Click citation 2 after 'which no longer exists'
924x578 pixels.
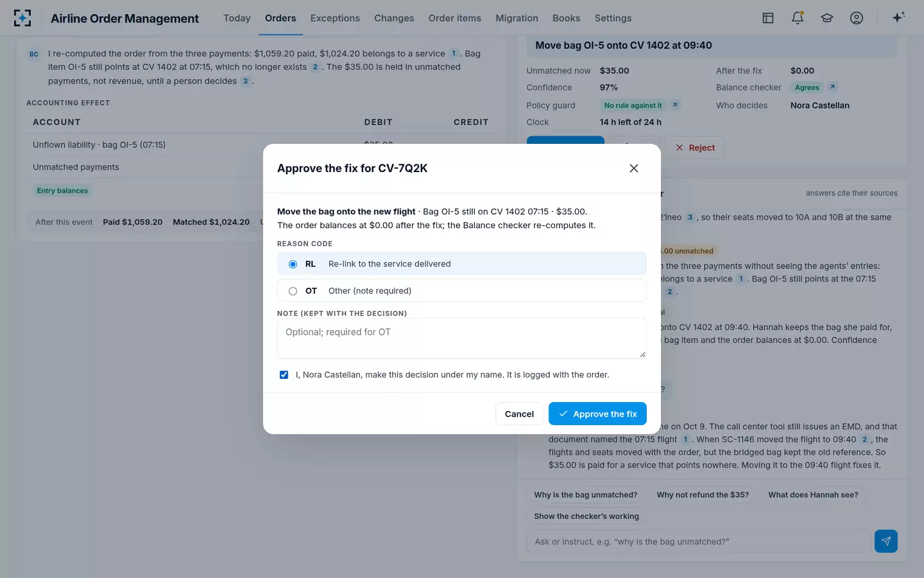tap(315, 67)
